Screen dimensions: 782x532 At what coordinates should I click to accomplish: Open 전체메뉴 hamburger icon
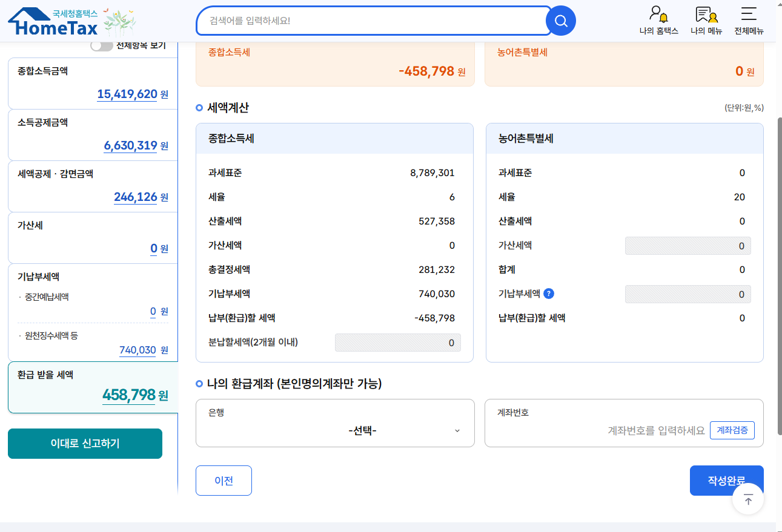(x=749, y=21)
